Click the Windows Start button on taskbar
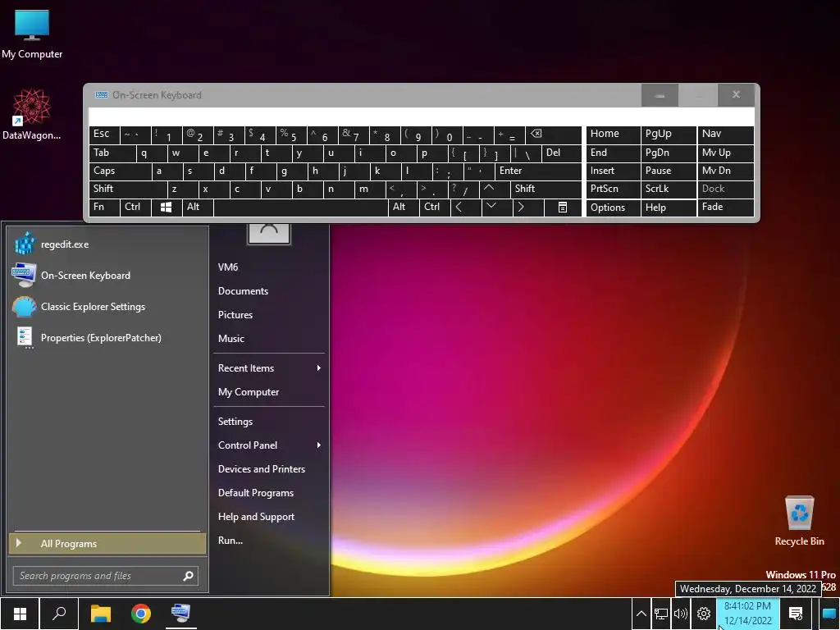The image size is (840, 630). [20, 614]
